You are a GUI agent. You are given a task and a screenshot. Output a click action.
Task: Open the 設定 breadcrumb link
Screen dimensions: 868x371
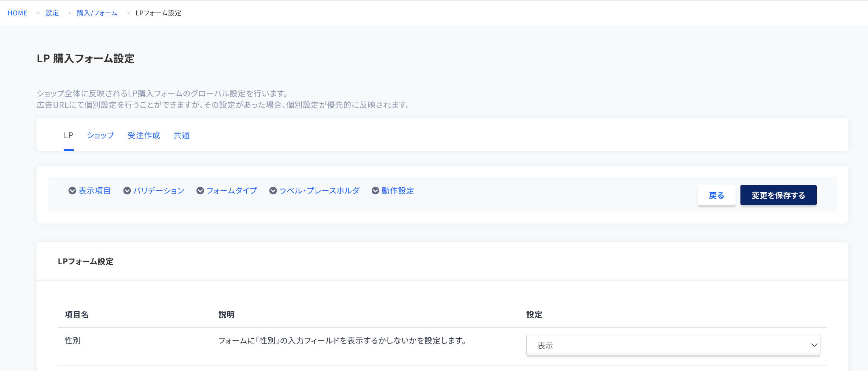click(x=52, y=13)
